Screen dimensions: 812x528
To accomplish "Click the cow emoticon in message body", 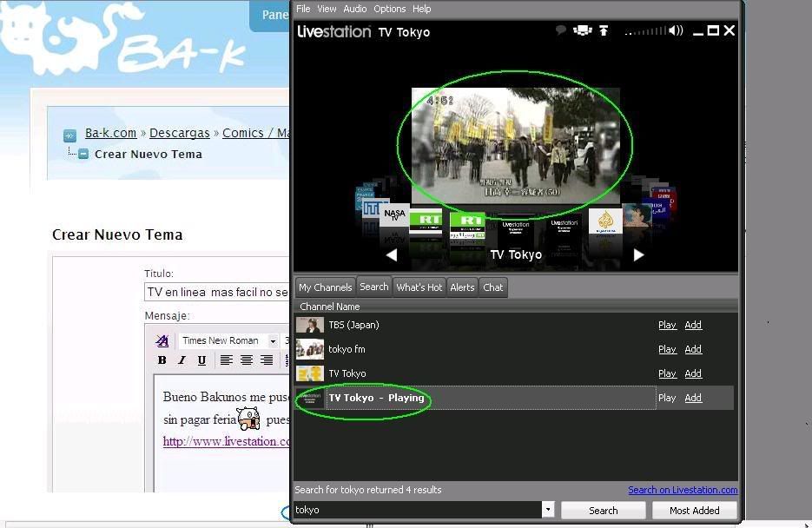I will 248,419.
